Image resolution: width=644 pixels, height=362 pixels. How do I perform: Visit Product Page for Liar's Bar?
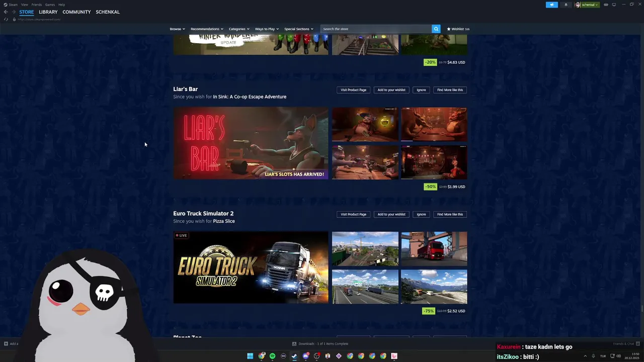pyautogui.click(x=353, y=90)
